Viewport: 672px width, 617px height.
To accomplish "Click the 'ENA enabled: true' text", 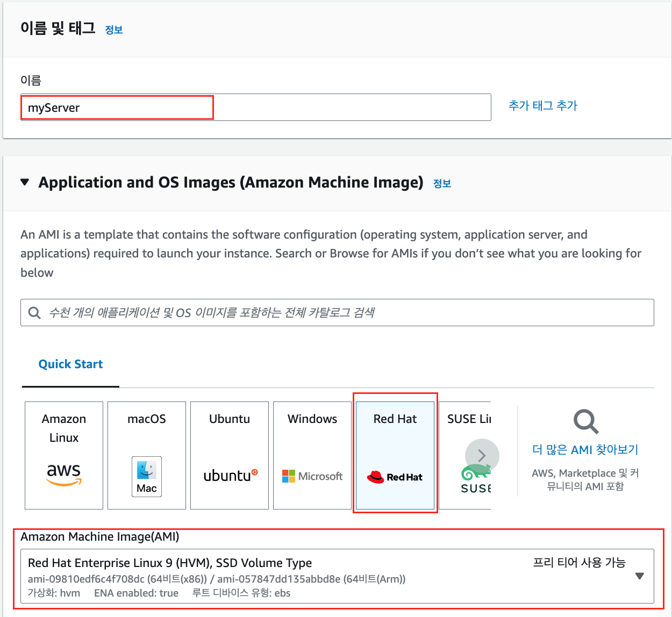I will [136, 593].
